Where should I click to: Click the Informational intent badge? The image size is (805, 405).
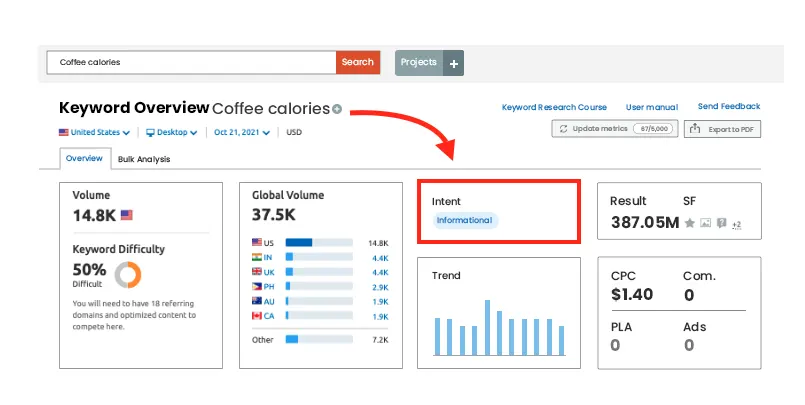coord(465,220)
